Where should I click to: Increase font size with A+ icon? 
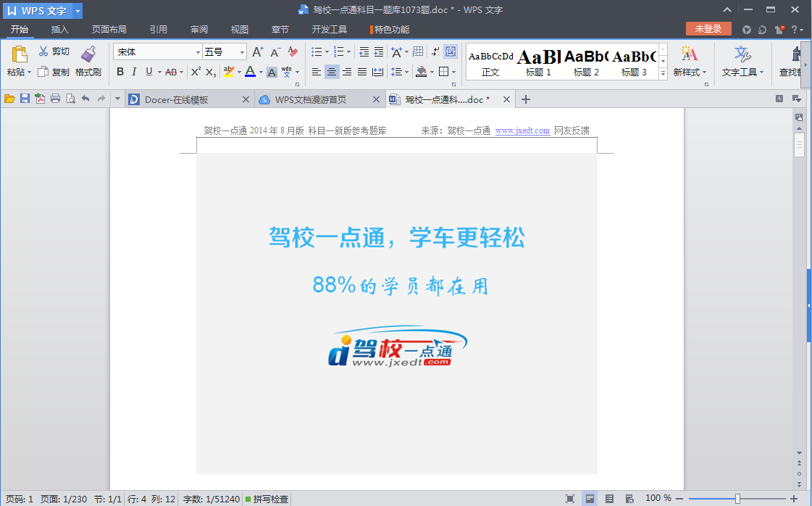tap(257, 51)
